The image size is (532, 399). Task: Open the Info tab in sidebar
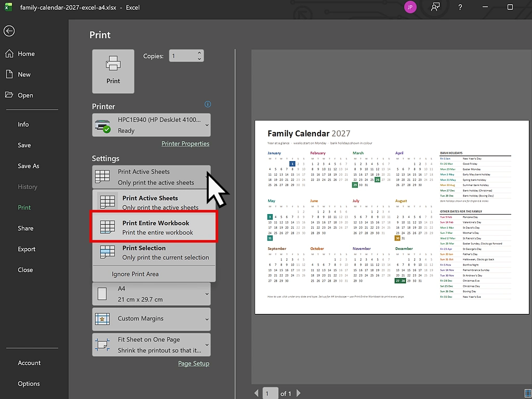pos(23,124)
